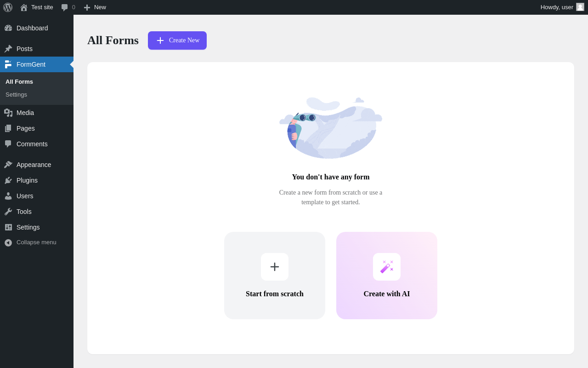The height and width of the screenshot is (368, 588).
Task: Go to All Forms submenu
Action: 19,81
